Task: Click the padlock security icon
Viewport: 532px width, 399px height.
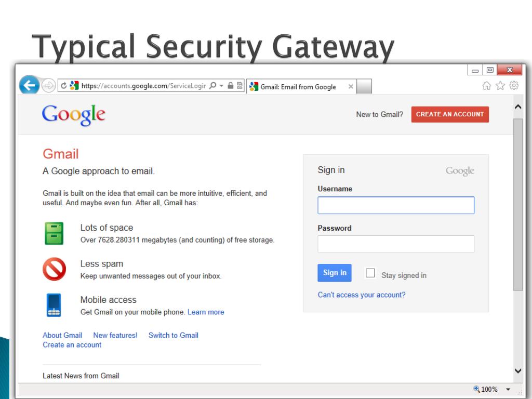Action: [x=230, y=86]
